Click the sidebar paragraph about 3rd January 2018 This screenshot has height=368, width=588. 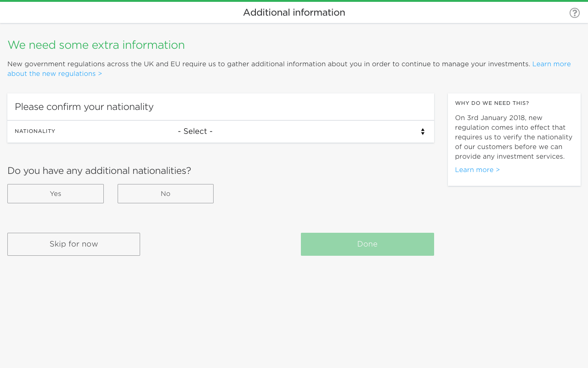(x=513, y=137)
